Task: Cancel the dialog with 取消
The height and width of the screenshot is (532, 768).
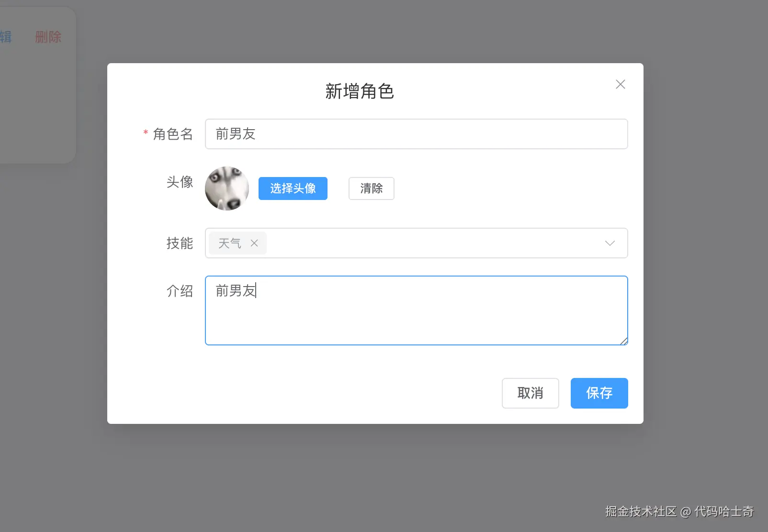Action: (x=530, y=393)
